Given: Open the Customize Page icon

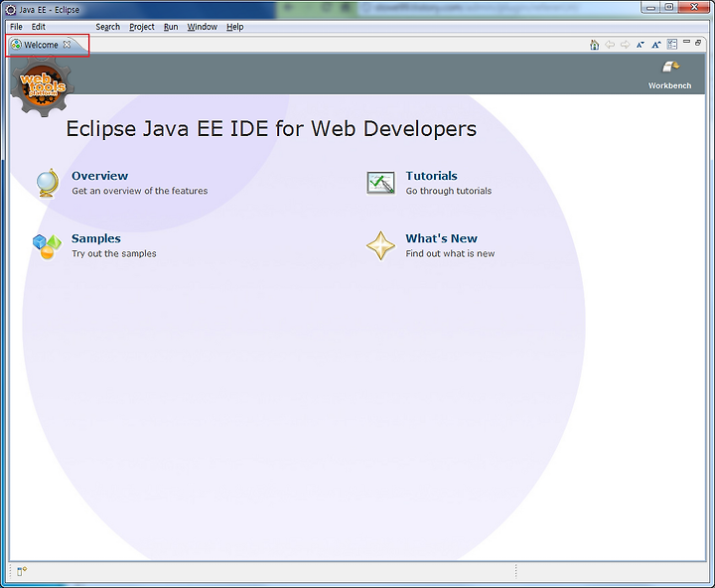Looking at the screenshot, I should click(672, 45).
